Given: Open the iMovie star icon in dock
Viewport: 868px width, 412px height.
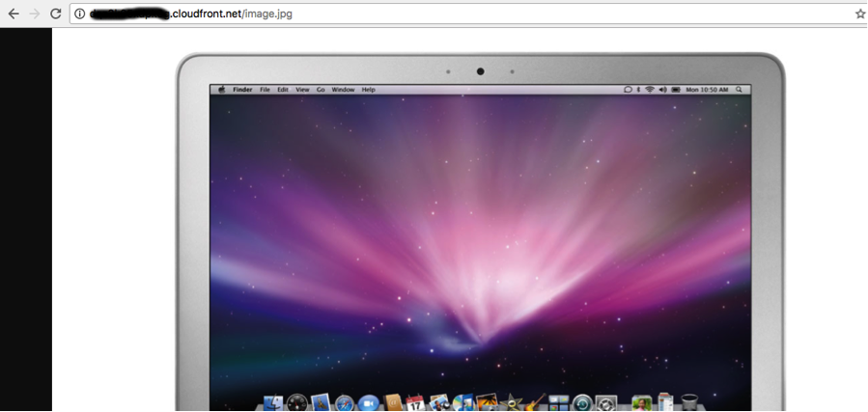Looking at the screenshot, I should point(511,403).
